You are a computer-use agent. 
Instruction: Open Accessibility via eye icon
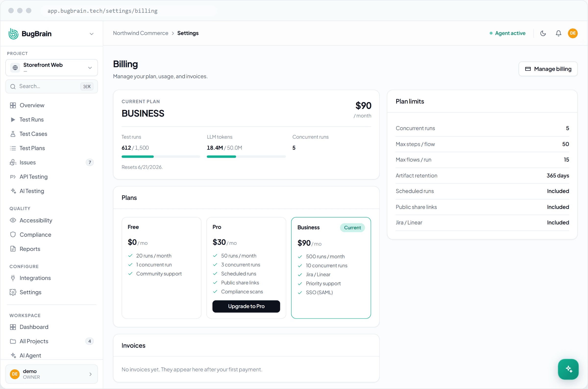[13, 220]
